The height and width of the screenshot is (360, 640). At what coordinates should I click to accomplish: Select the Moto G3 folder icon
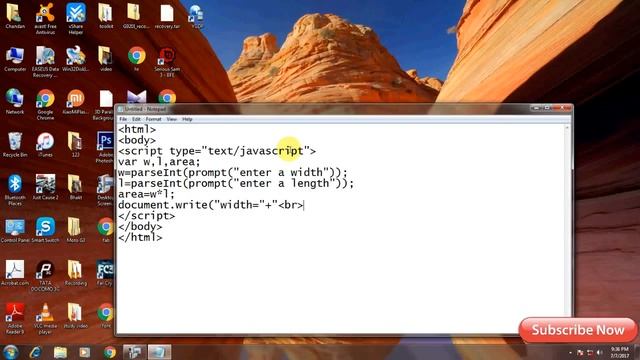pos(76,231)
